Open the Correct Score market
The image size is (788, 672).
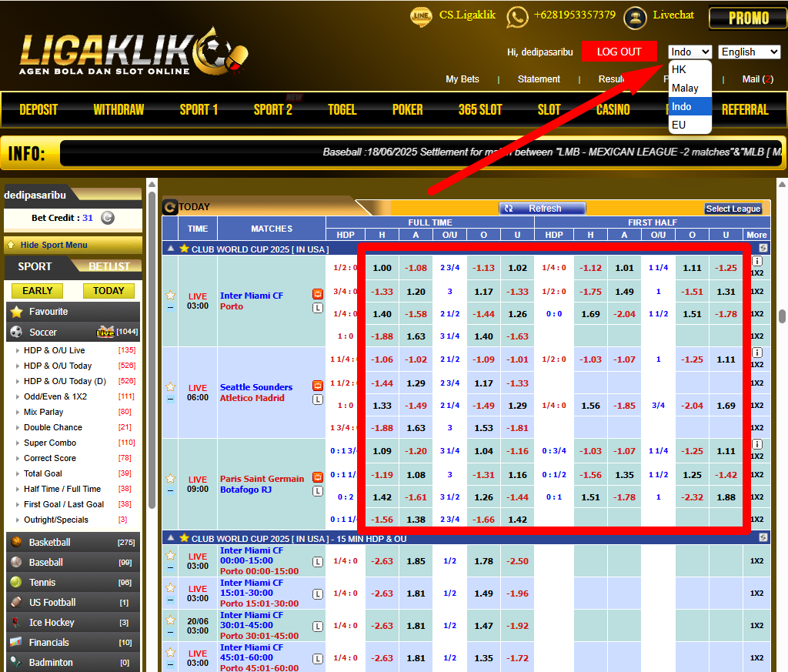[x=50, y=458]
